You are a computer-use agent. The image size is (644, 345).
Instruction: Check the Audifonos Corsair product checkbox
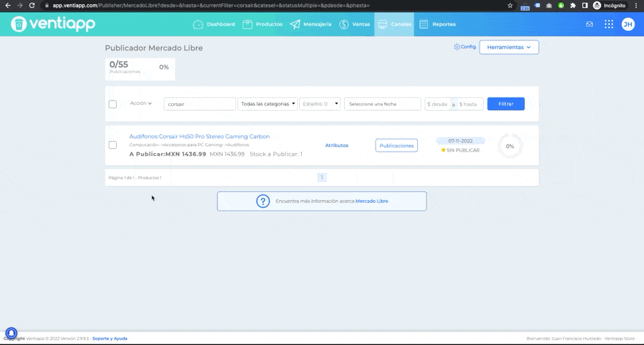coord(113,145)
